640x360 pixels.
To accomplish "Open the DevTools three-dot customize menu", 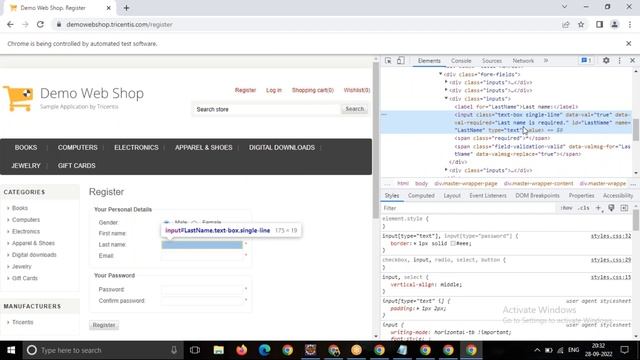I will (x=620, y=60).
